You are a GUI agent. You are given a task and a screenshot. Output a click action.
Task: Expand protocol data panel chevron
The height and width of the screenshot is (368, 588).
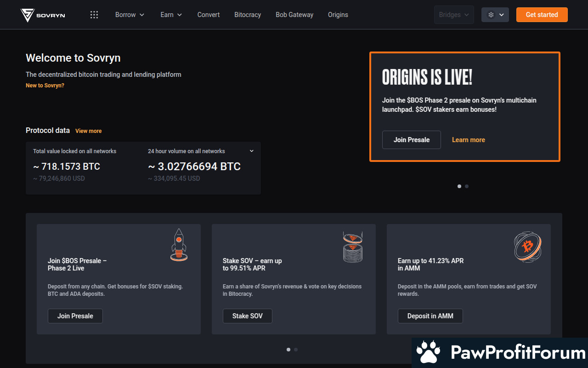[251, 151]
